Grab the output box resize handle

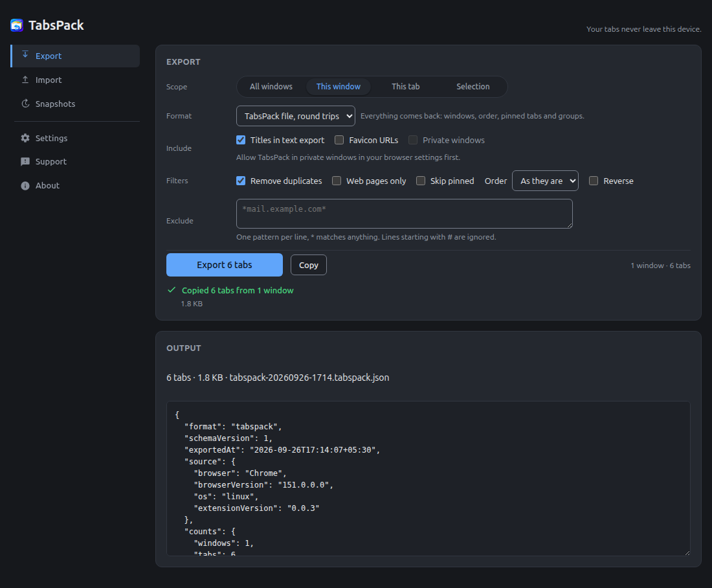[x=687, y=552]
